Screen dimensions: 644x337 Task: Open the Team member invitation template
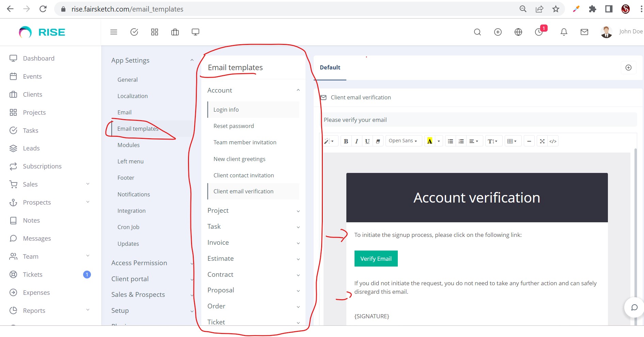[x=253, y=142]
